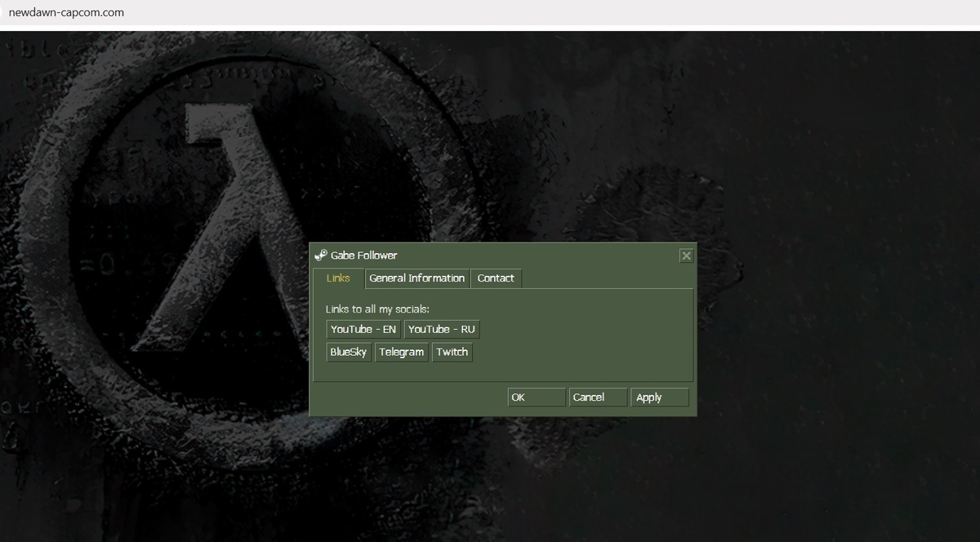
Task: Click the Gabe Follower title text
Action: pos(364,255)
